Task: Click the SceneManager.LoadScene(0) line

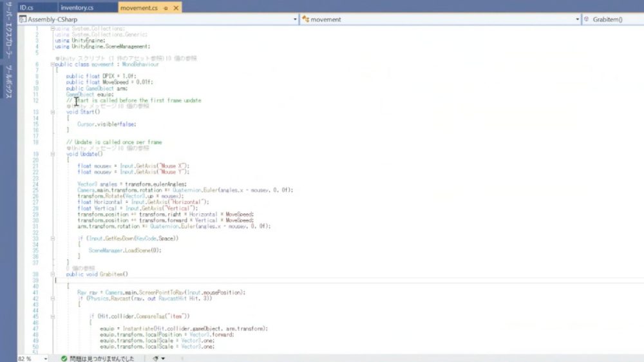Action: (125, 250)
